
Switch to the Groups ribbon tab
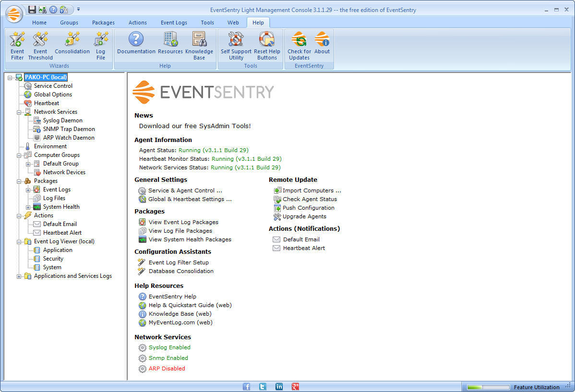(x=69, y=23)
